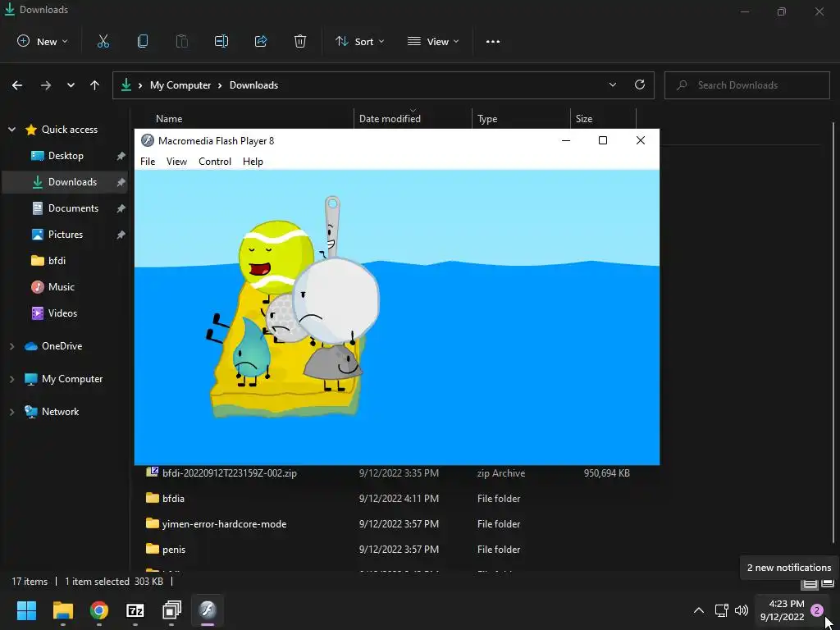Expand the My Computer tree node
Screen dimensions: 840x630
(11, 379)
